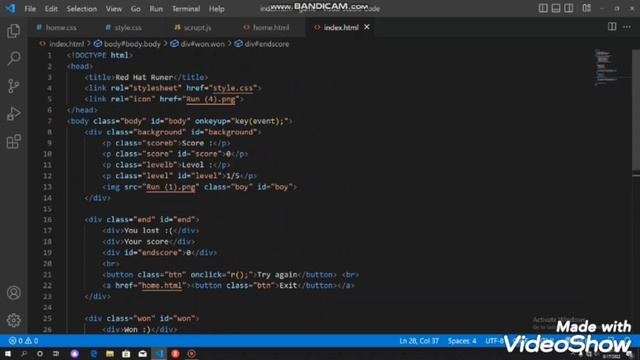The image size is (640, 360).
Task: Open the Edit menu
Action: 51,9
